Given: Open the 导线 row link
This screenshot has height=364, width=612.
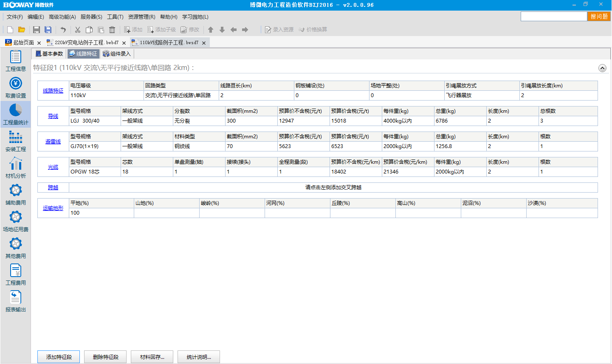Looking at the screenshot, I should click(x=53, y=116).
